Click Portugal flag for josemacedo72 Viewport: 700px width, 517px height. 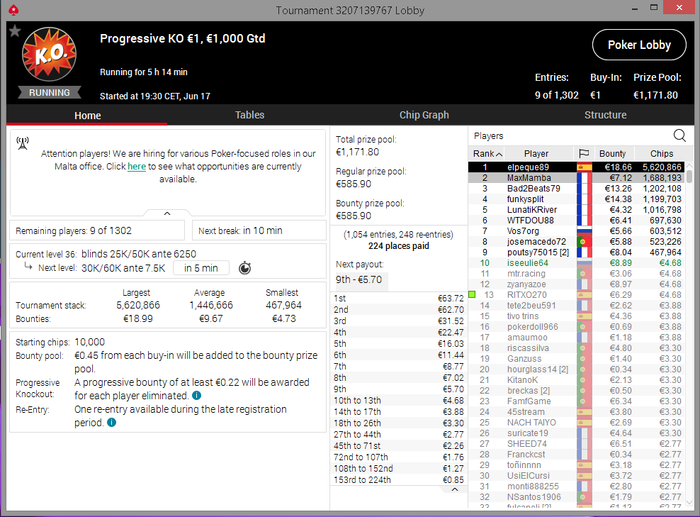[584, 242]
